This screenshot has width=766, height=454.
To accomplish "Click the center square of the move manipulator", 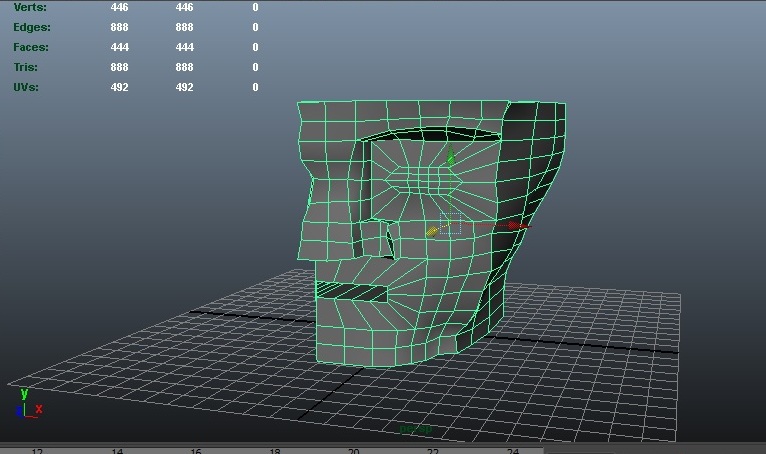I will [x=451, y=224].
